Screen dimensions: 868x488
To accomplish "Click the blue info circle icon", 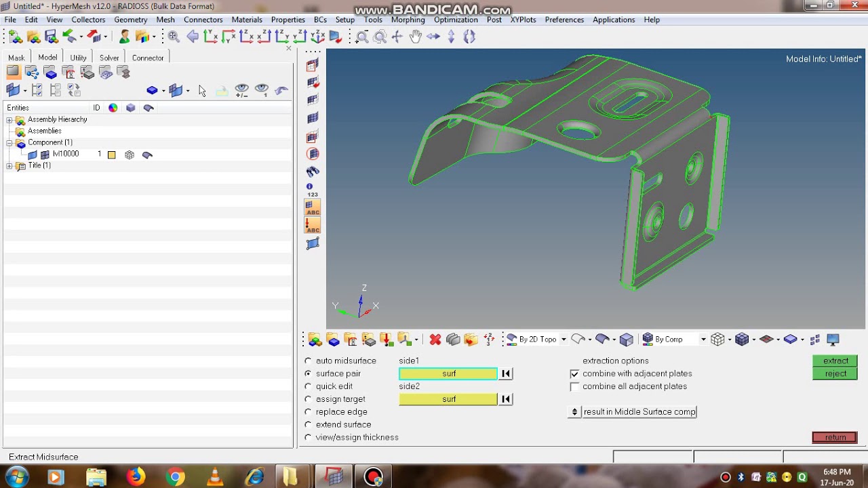I will [x=310, y=186].
